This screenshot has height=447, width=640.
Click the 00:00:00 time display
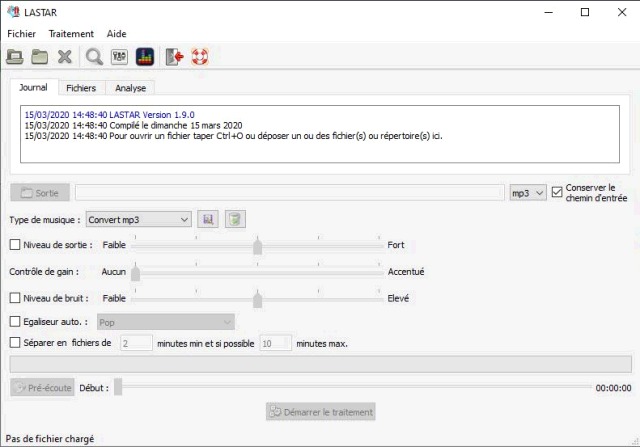[613, 388]
